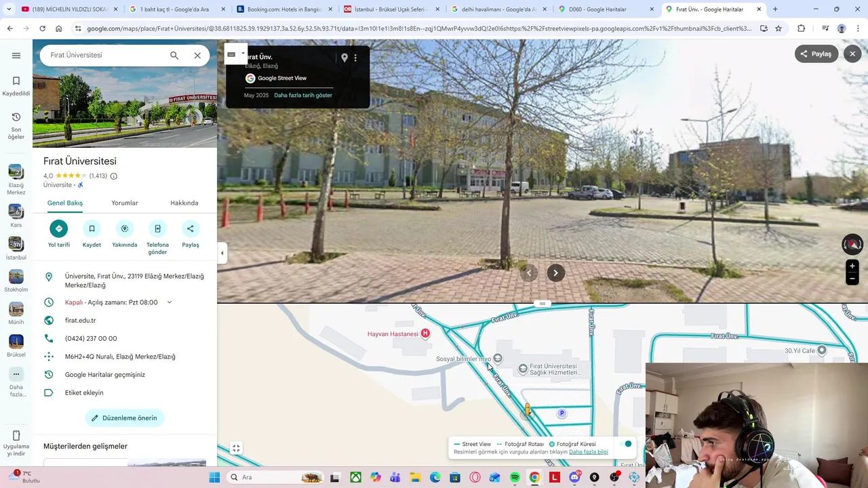The width and height of the screenshot is (868, 488).
Task: Open Kaydedildi saved places
Action: pyautogui.click(x=16, y=86)
